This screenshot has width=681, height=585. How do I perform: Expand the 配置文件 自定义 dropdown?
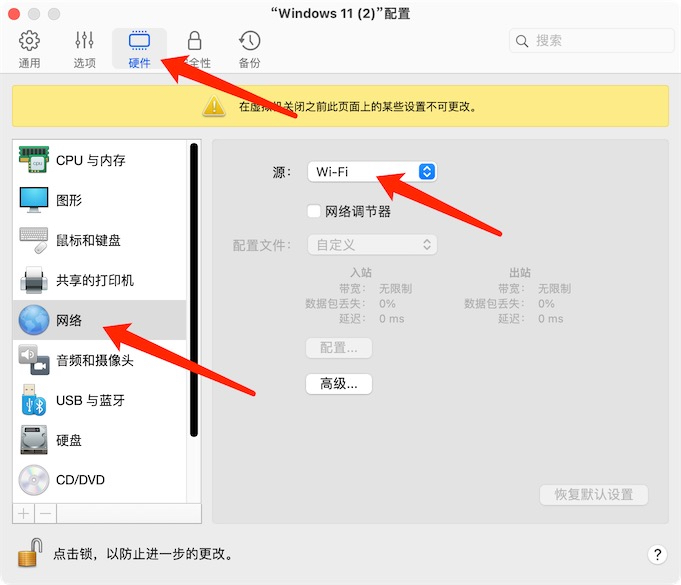click(371, 245)
